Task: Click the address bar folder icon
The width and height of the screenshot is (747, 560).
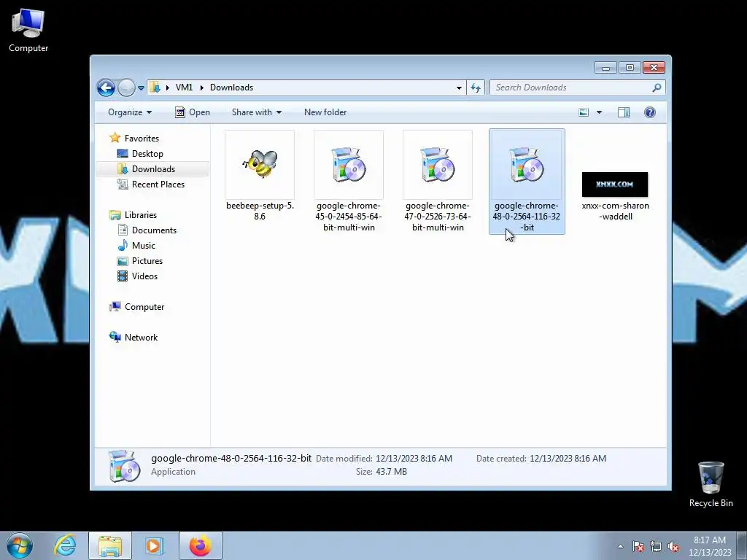Action: (x=155, y=87)
